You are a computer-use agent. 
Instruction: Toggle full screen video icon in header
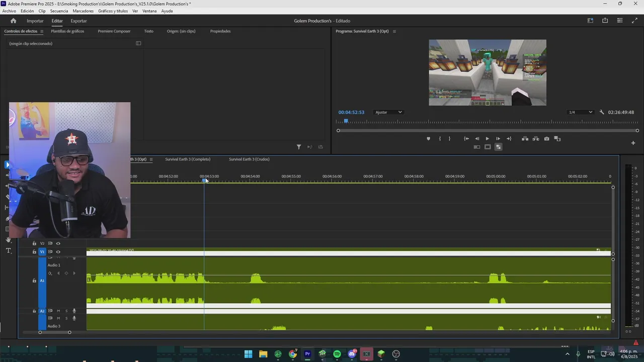(x=634, y=21)
